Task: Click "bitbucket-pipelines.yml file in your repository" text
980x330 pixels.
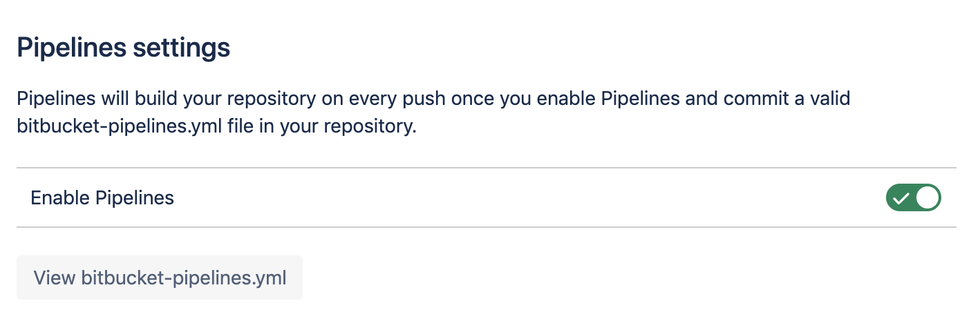Action: point(216,128)
